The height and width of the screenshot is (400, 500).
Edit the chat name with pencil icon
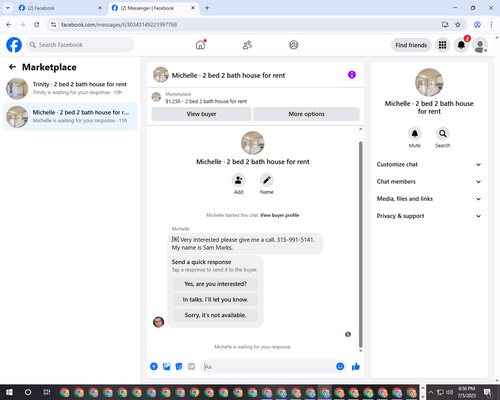[x=267, y=180]
